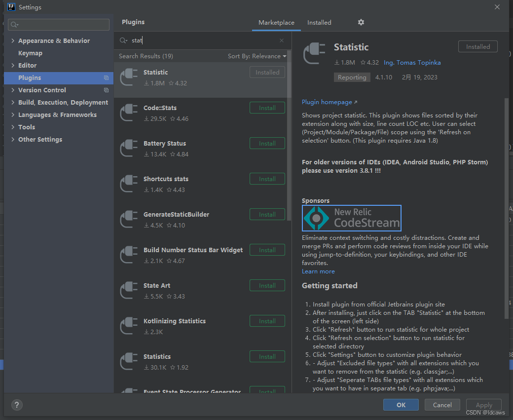Click the Build Number Status Bar Widget icon
Image resolution: width=513 pixels, height=420 pixels.
(129, 255)
